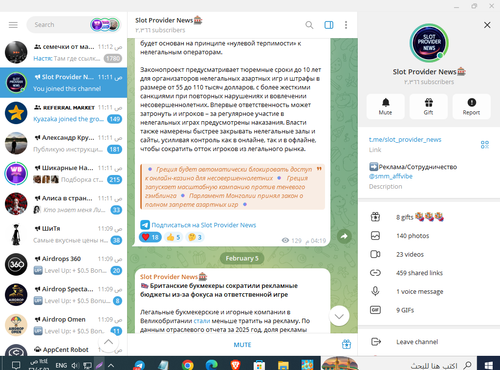This screenshot has height=370, width=500.
Task: Open the hamburger main menu
Action: click(13, 25)
